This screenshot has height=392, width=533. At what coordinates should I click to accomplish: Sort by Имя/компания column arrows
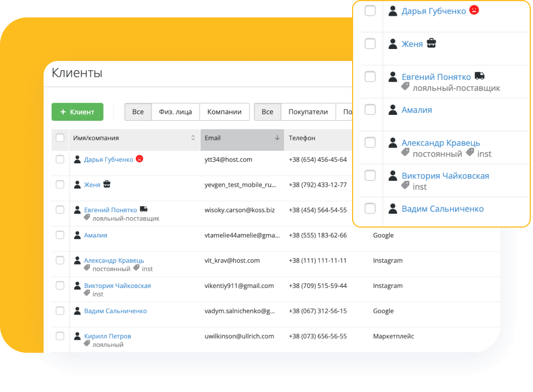(193, 138)
